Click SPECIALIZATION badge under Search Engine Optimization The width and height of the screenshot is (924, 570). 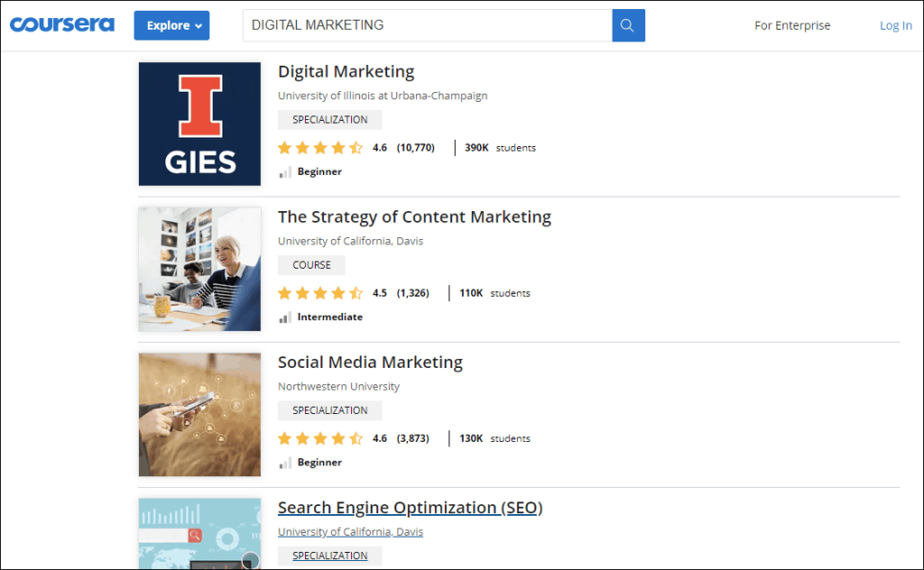click(330, 556)
